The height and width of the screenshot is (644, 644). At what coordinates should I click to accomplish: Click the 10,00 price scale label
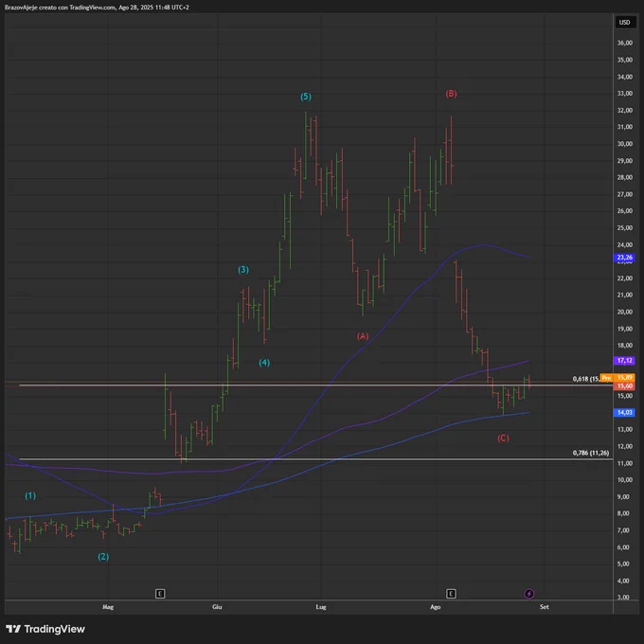tap(625, 480)
